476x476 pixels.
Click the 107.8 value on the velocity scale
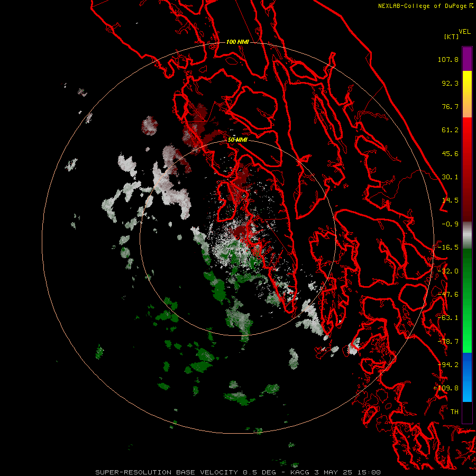click(448, 59)
